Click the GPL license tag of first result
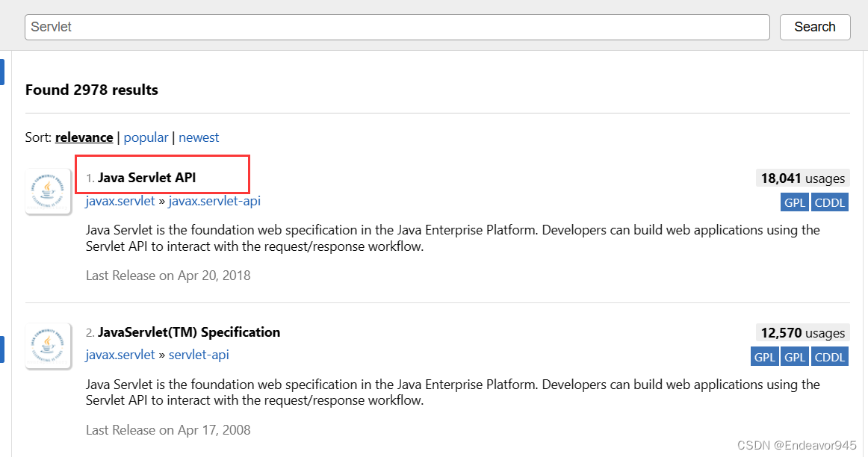This screenshot has width=868, height=457. click(x=795, y=202)
